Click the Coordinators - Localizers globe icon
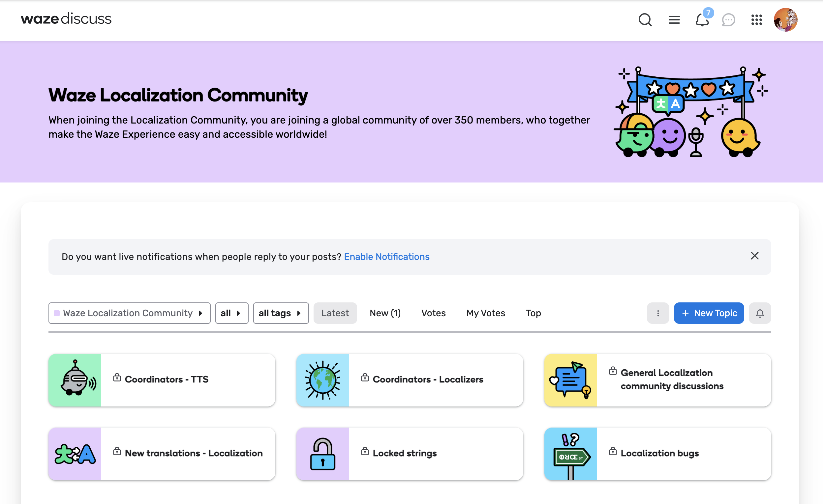This screenshot has height=504, width=823. [x=323, y=380]
